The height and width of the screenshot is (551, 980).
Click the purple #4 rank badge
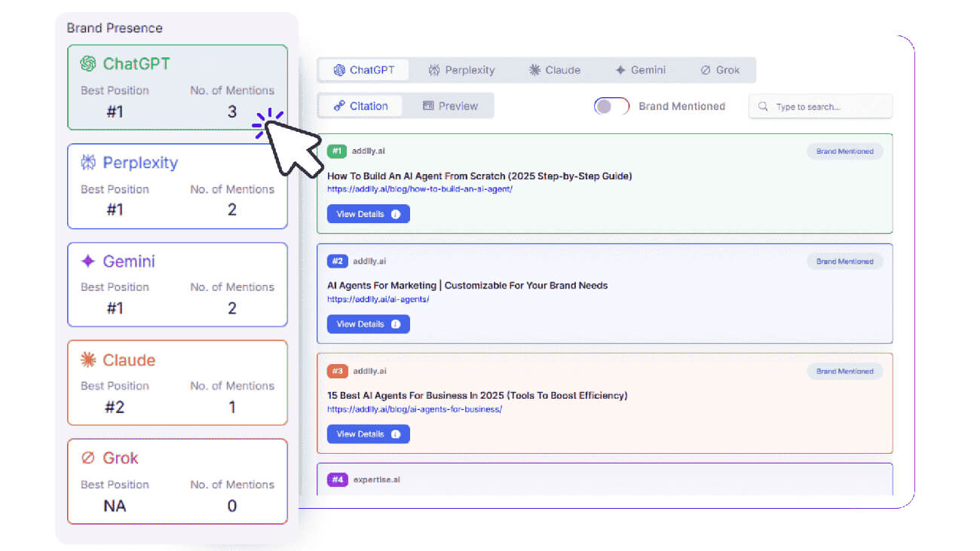click(x=337, y=479)
